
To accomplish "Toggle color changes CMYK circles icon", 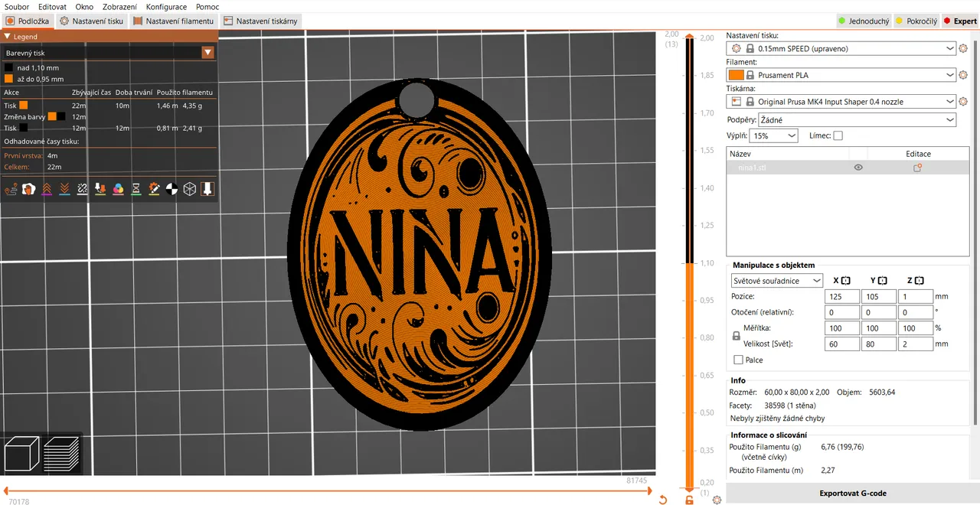I will (x=118, y=188).
